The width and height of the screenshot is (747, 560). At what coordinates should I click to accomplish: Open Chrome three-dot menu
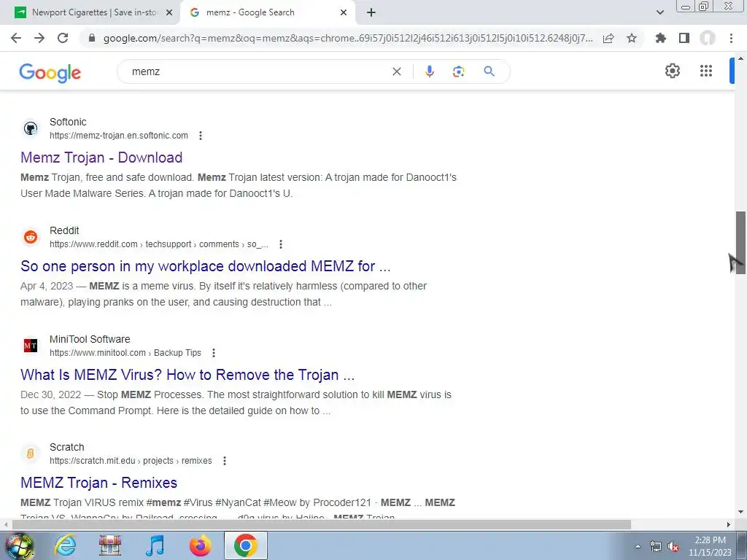click(731, 38)
